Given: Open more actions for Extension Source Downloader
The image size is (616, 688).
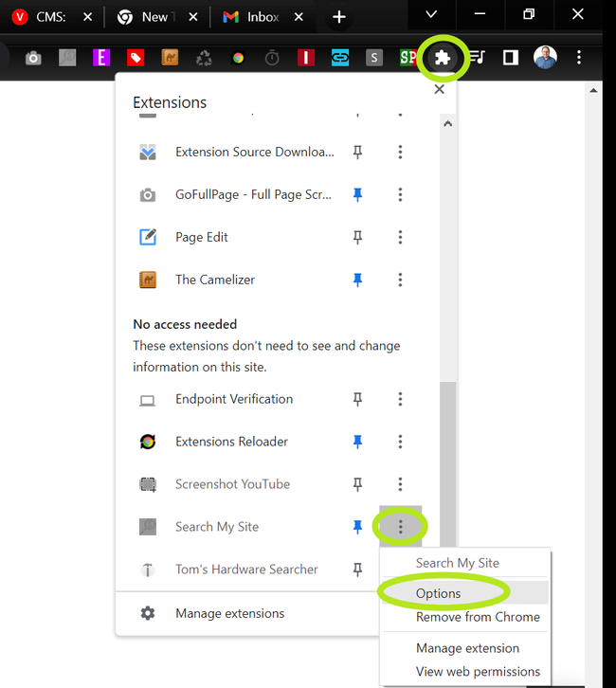Looking at the screenshot, I should coord(400,153).
